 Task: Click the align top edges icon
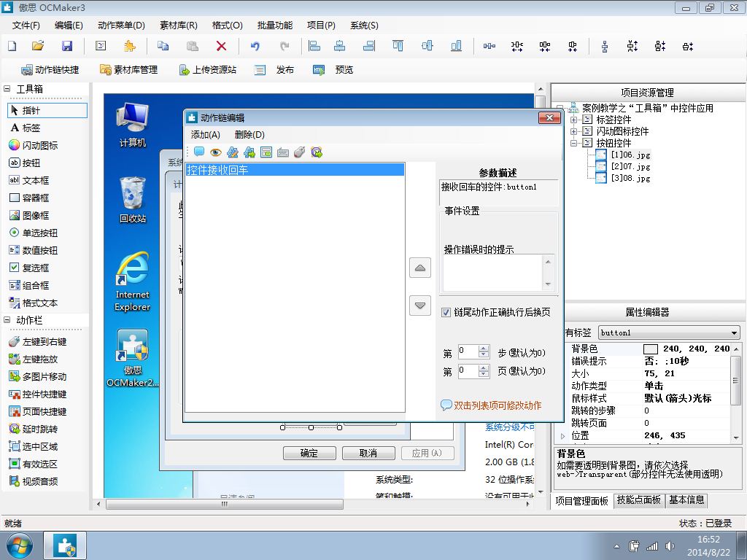[398, 46]
